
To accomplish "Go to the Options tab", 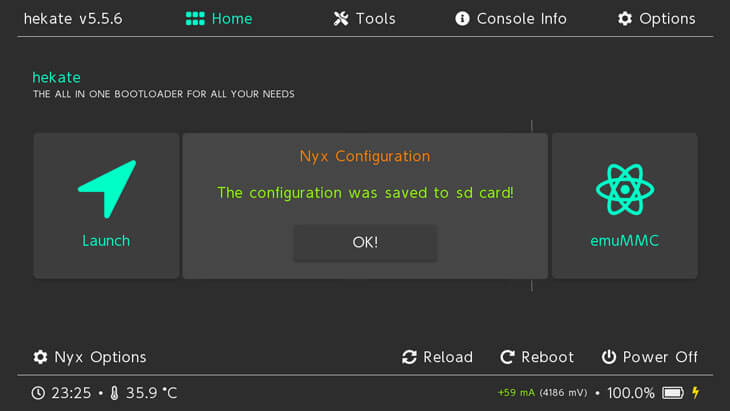I will (656, 19).
